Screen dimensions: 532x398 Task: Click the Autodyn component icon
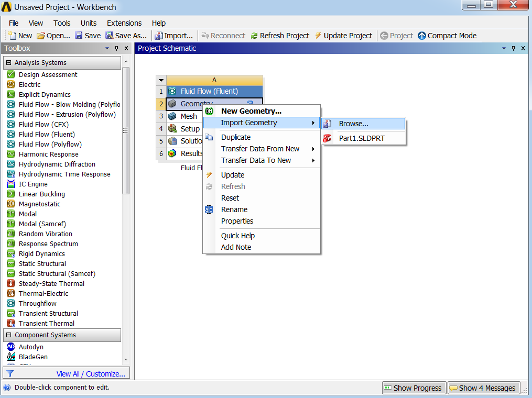click(11, 347)
